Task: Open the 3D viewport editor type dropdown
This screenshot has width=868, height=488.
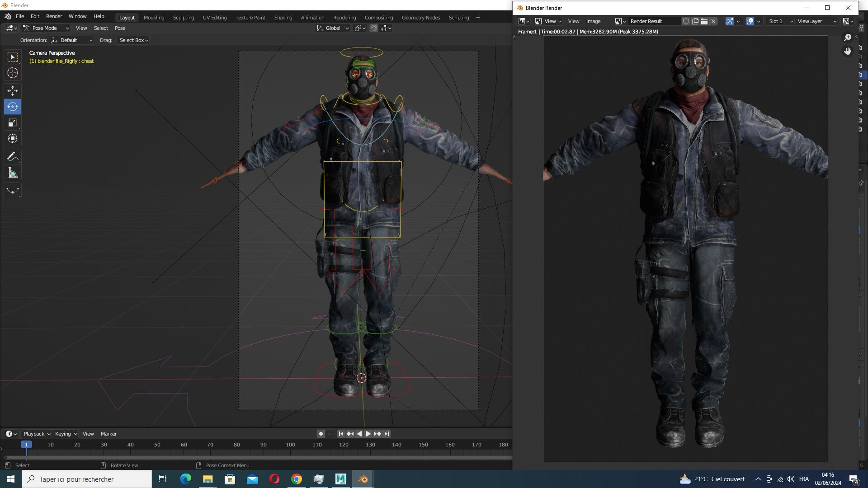Action: click(11, 28)
